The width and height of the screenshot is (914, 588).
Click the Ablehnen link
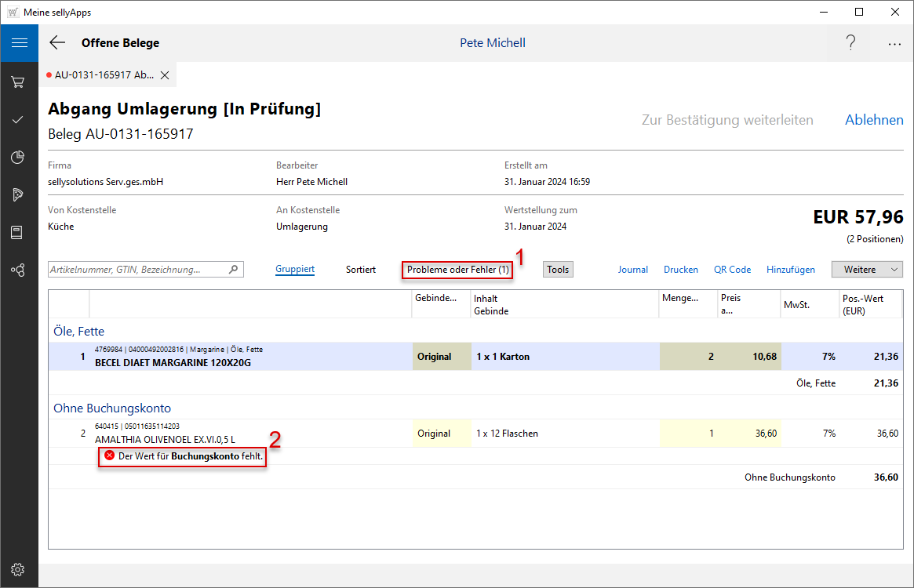[x=874, y=120]
